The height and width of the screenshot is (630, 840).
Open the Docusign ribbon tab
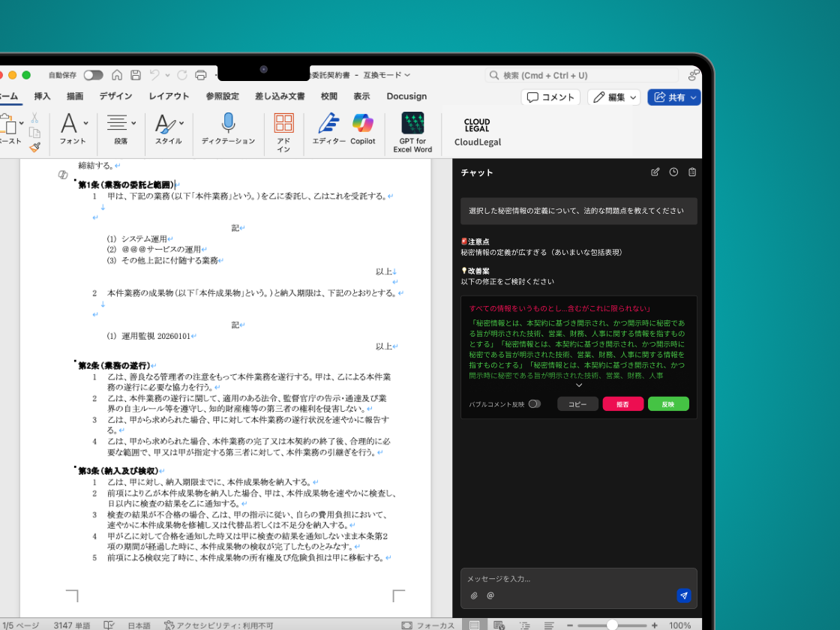[x=406, y=96]
